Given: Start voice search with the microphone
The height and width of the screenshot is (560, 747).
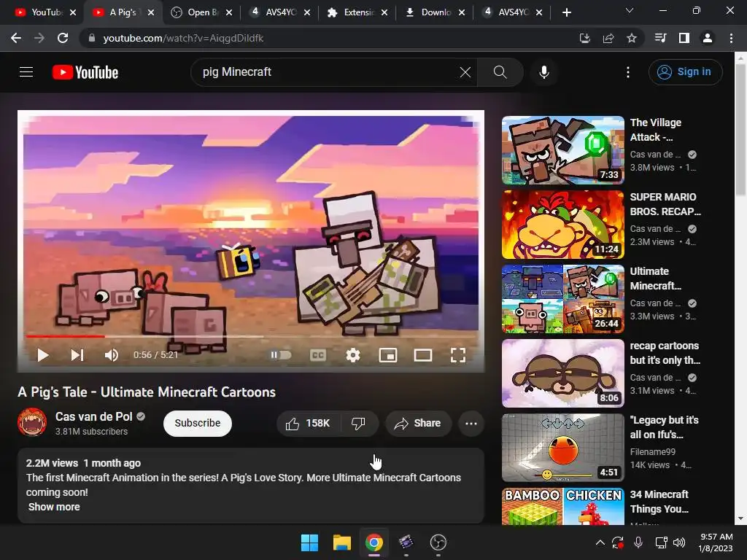Looking at the screenshot, I should [x=544, y=72].
